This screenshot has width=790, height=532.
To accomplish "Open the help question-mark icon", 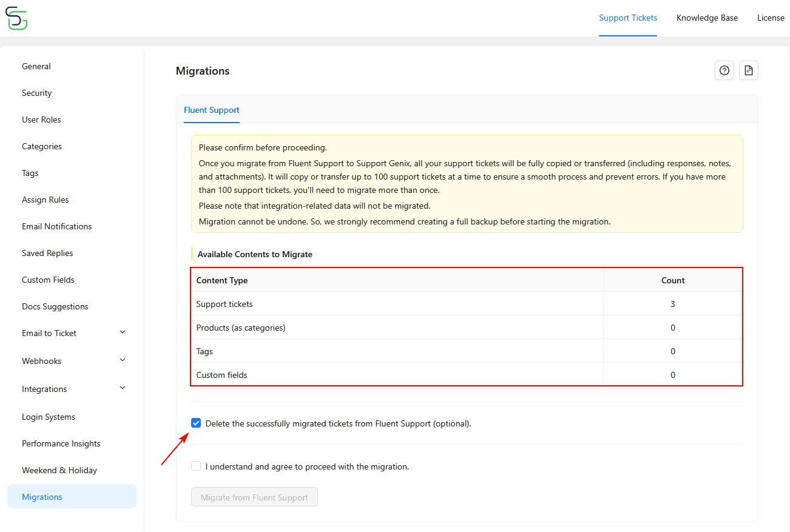I will tap(724, 70).
